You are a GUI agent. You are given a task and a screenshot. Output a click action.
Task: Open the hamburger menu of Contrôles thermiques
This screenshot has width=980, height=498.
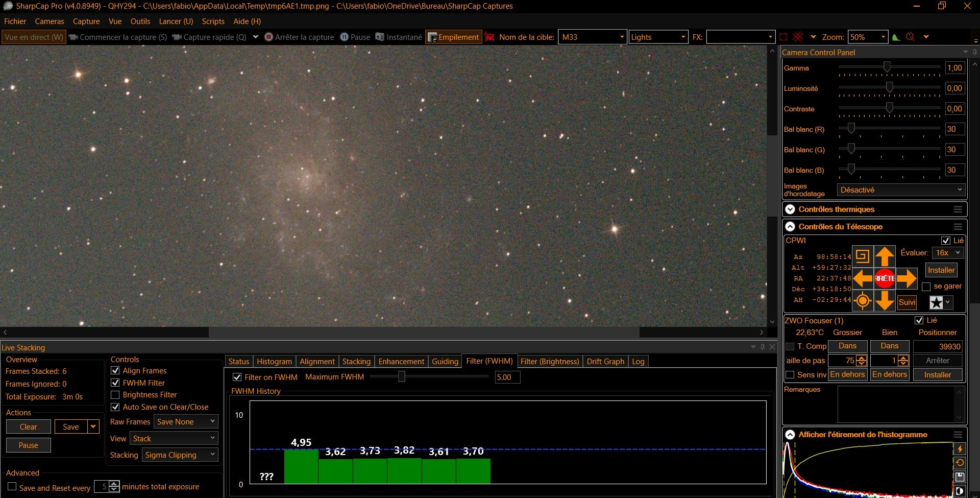pyautogui.click(x=958, y=209)
